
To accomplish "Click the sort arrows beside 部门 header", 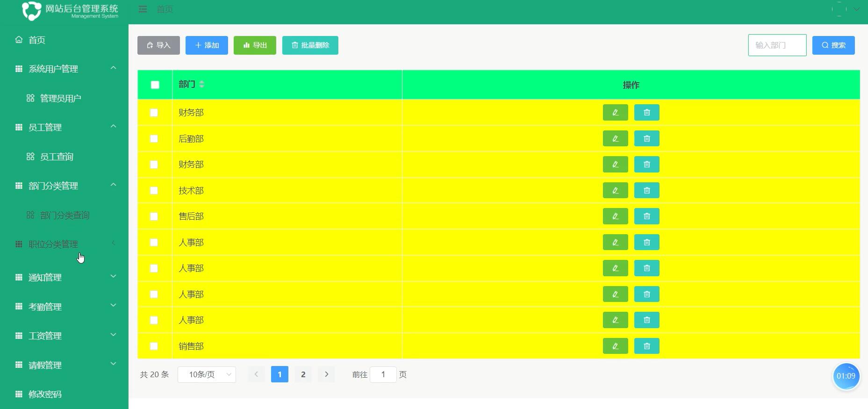I will pos(202,84).
